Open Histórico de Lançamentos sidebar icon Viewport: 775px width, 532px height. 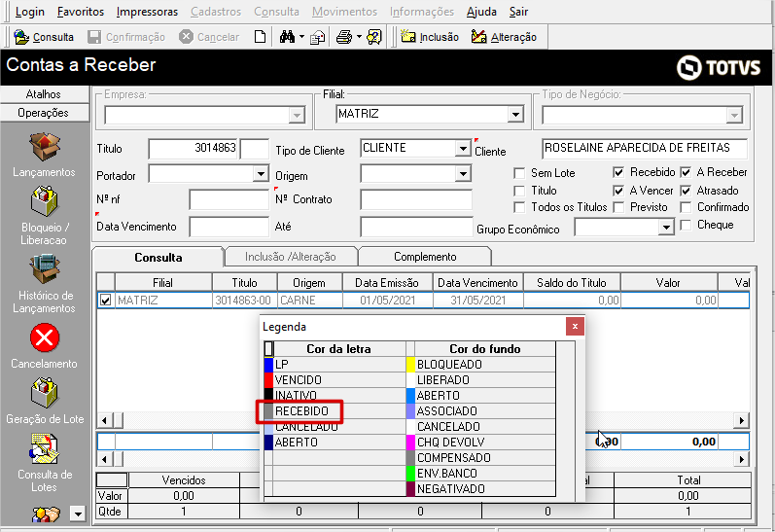[44, 268]
